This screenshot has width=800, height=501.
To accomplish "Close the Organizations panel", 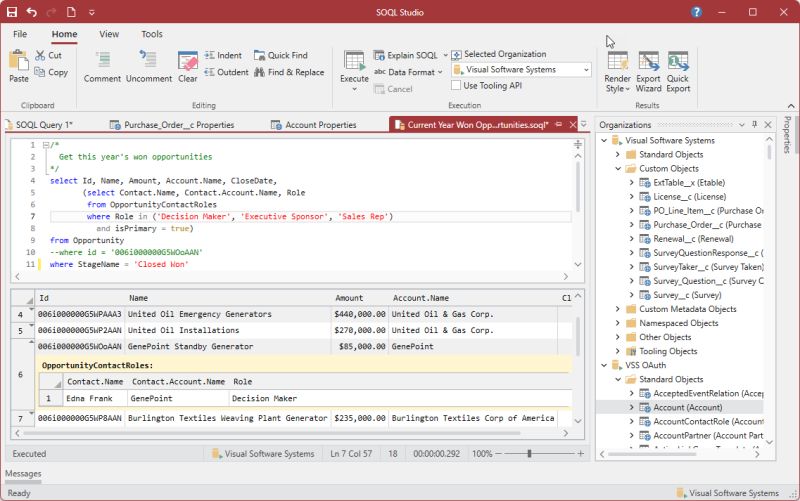I will [768, 124].
